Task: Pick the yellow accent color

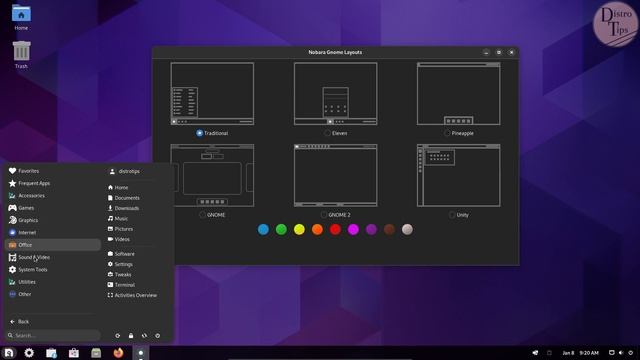Action: pyautogui.click(x=299, y=229)
